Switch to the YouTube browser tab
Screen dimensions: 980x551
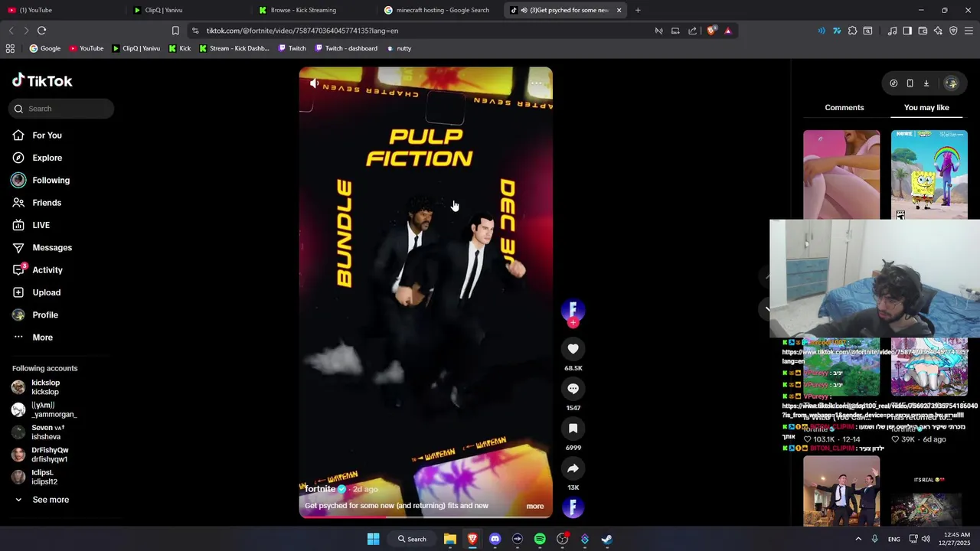(61, 10)
